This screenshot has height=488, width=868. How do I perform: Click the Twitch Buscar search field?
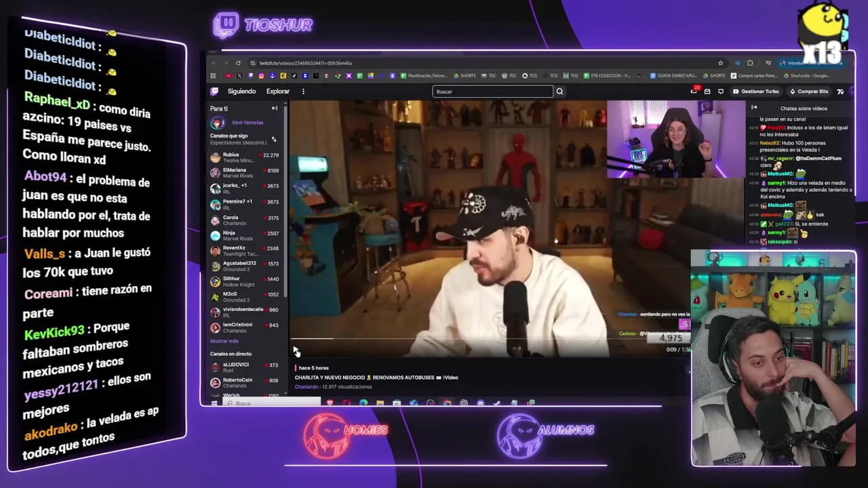[493, 91]
